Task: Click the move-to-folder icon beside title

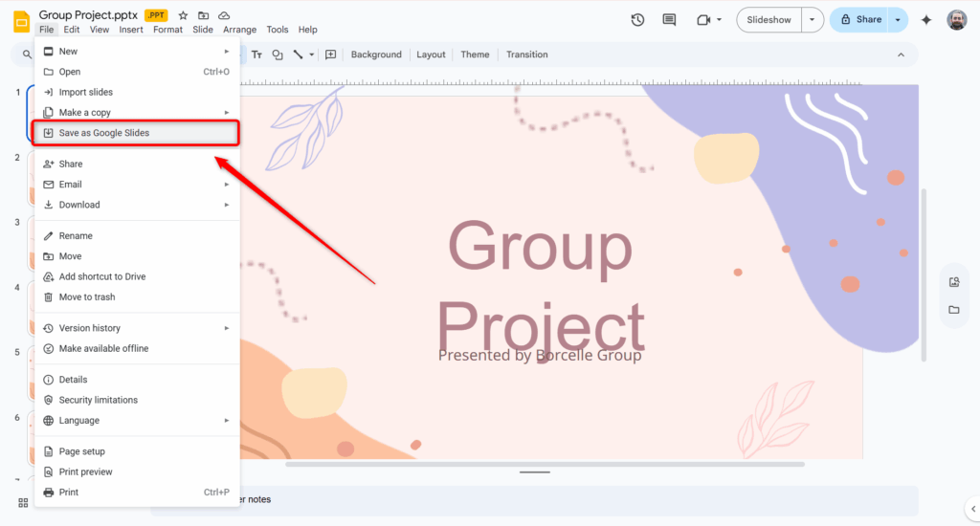Action: (203, 16)
